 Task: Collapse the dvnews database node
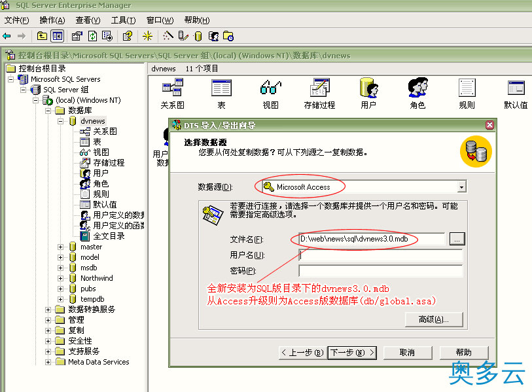click(60, 121)
